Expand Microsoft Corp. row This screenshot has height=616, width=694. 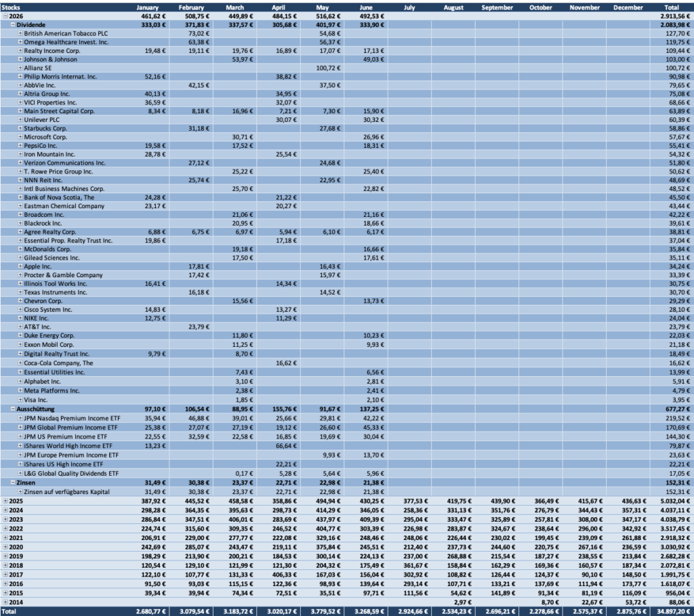point(20,137)
